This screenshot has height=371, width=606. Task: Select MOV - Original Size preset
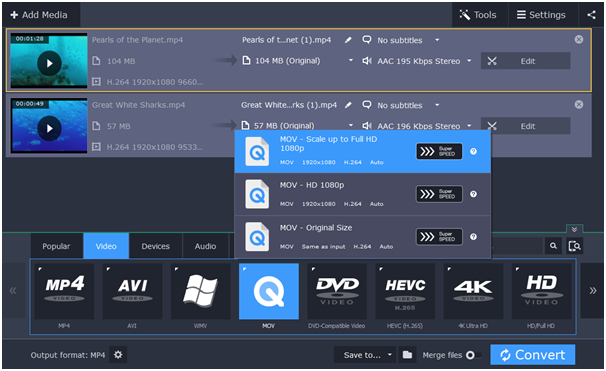pyautogui.click(x=363, y=237)
